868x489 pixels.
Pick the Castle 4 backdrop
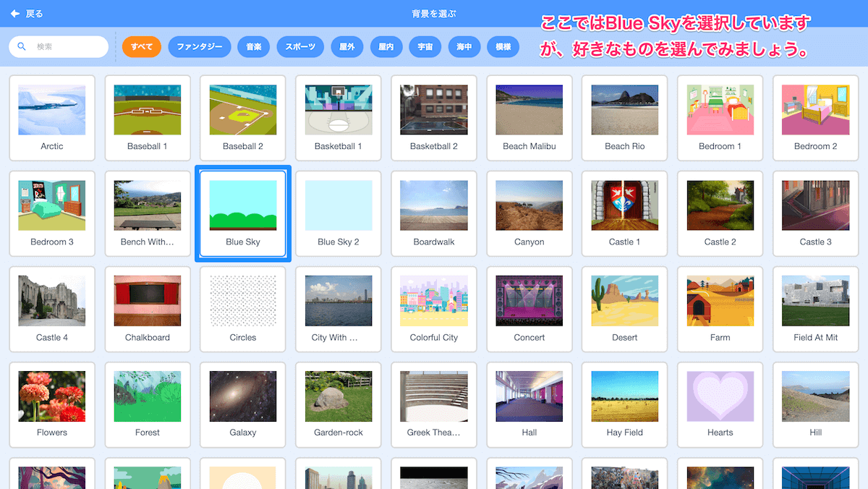[52, 309]
